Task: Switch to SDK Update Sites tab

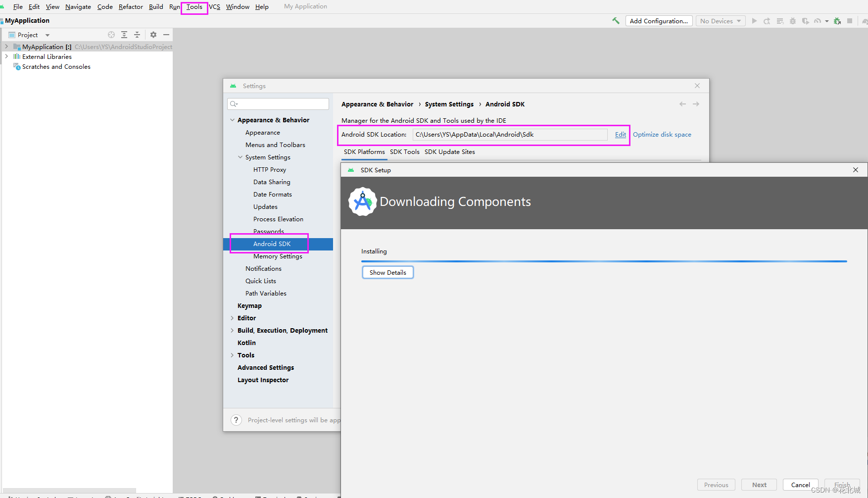Action: click(x=450, y=152)
